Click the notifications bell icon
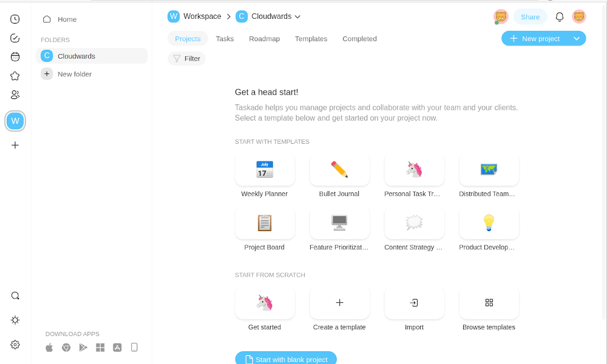 click(560, 17)
